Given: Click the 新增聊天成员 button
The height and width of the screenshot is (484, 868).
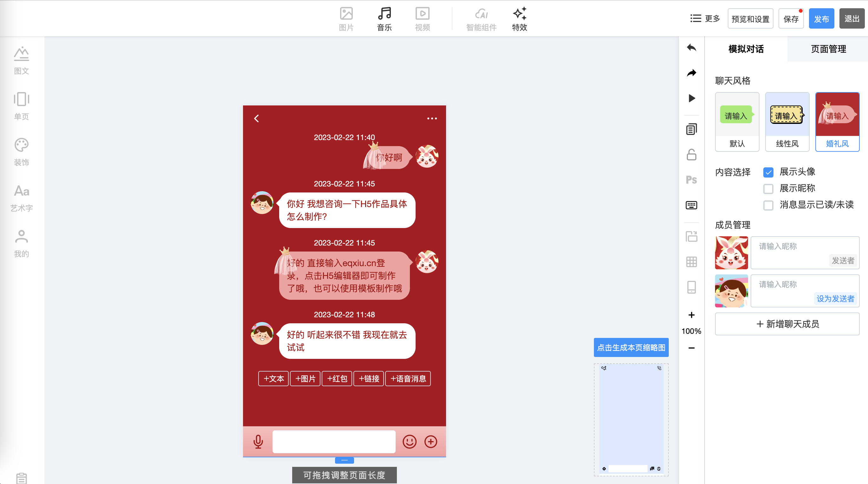Looking at the screenshot, I should coord(787,324).
